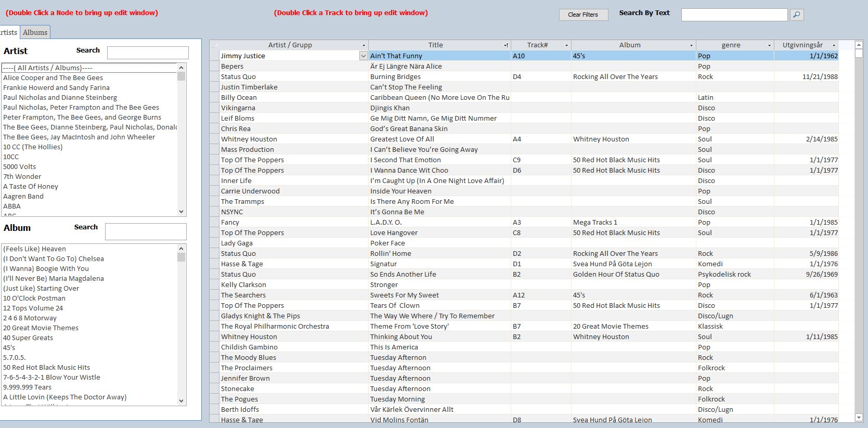Click the Artist search box
Viewport: 868px width, 428px height.
(x=148, y=53)
